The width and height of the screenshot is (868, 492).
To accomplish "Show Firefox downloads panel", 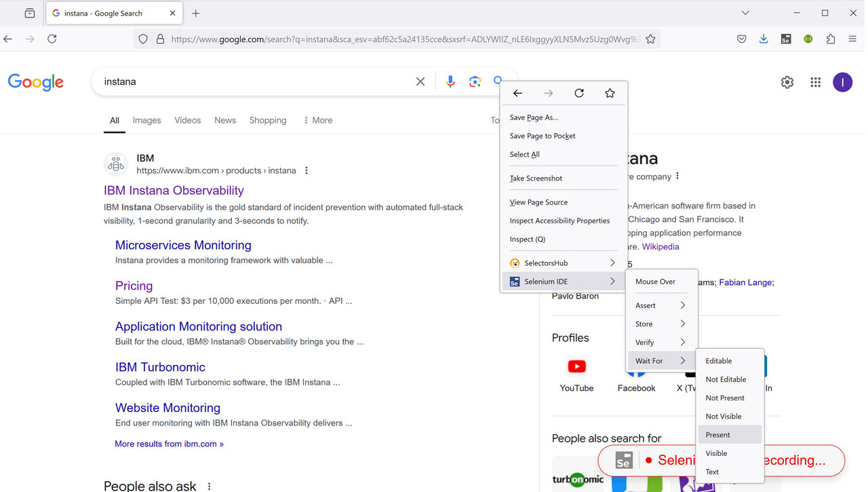I will tap(764, 39).
